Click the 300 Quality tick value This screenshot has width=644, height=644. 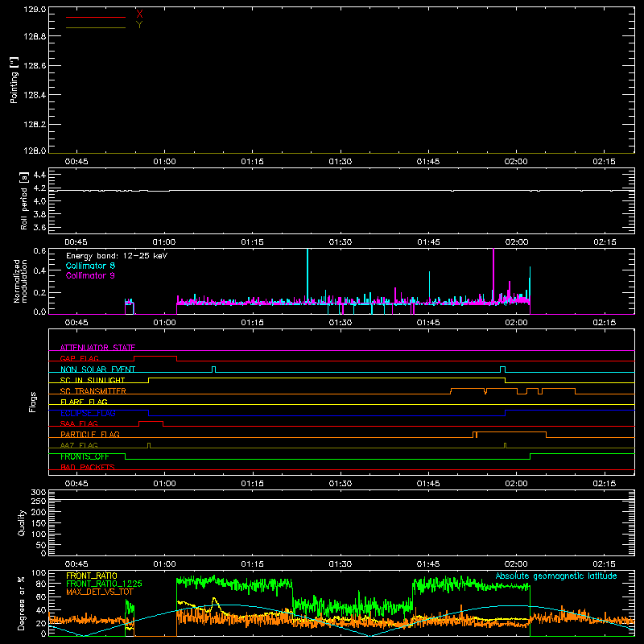coord(39,493)
